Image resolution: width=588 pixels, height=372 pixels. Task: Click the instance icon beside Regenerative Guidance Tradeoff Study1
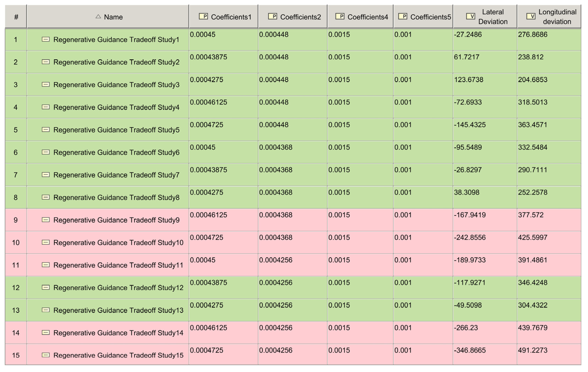coord(46,39)
